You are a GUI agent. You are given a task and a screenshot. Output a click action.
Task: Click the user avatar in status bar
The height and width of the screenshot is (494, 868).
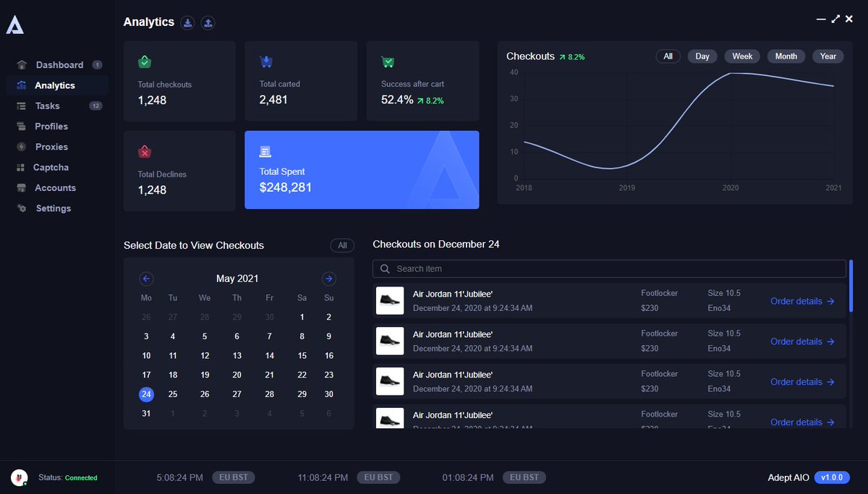(19, 477)
